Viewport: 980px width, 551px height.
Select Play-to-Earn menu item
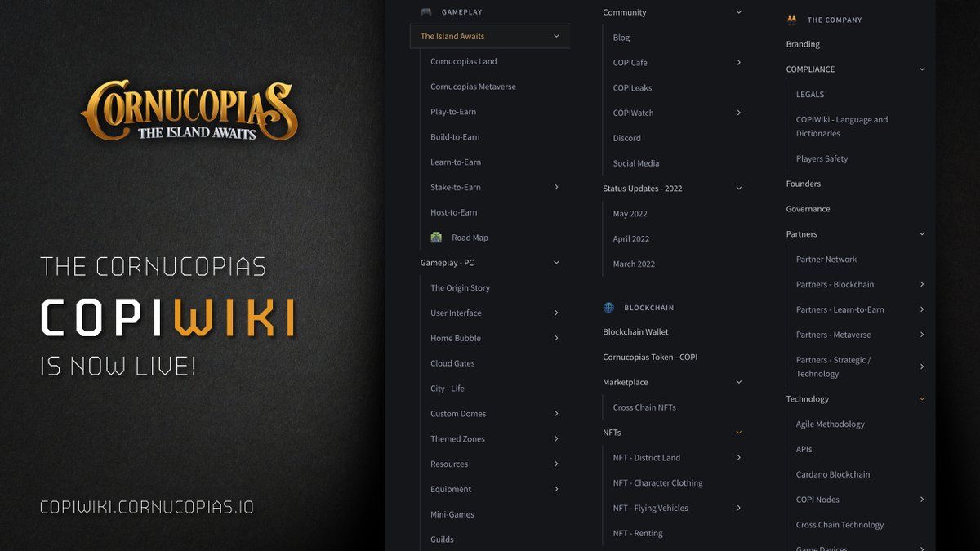453,112
